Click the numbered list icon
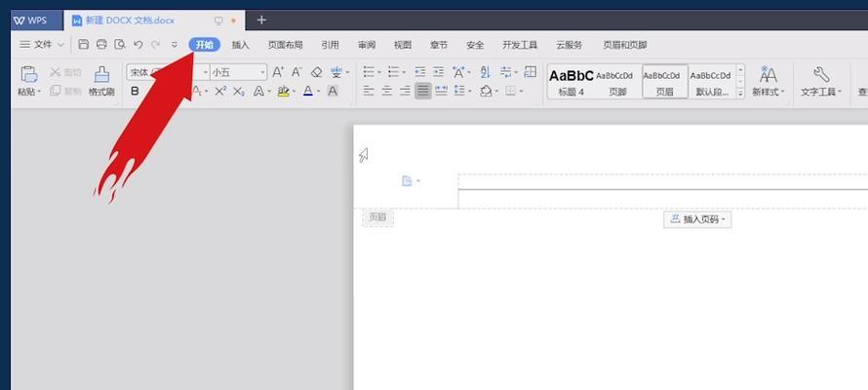Image resolution: width=868 pixels, height=390 pixels. 394,72
